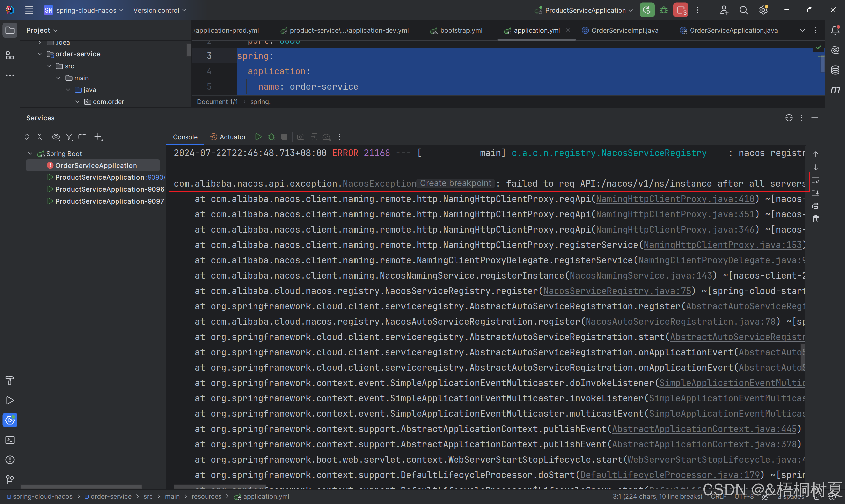
Task: Add a new service with plus
Action: 98,137
